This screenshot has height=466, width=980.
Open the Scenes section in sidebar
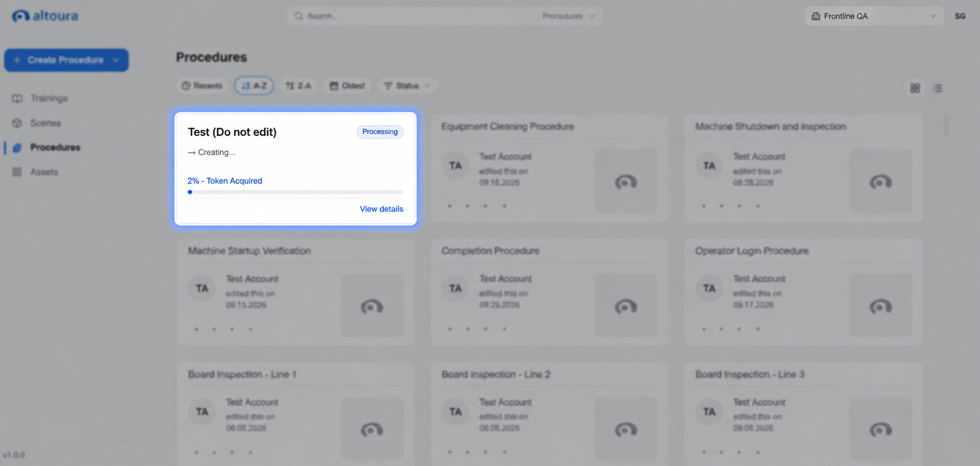45,123
